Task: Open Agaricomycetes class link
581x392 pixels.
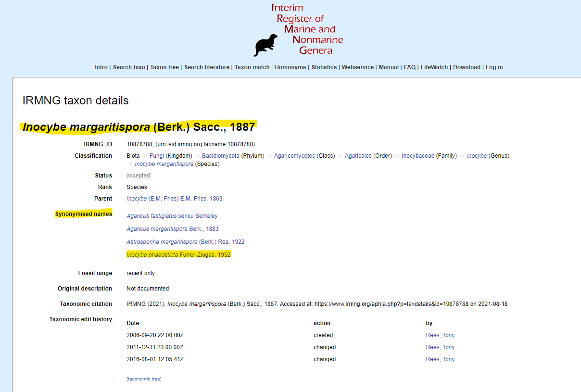Action: click(x=294, y=156)
